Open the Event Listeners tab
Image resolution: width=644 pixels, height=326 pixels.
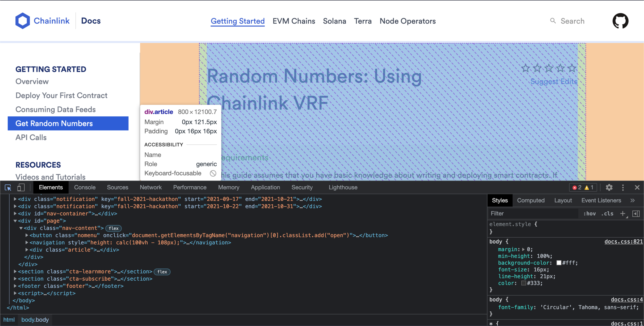tap(601, 200)
